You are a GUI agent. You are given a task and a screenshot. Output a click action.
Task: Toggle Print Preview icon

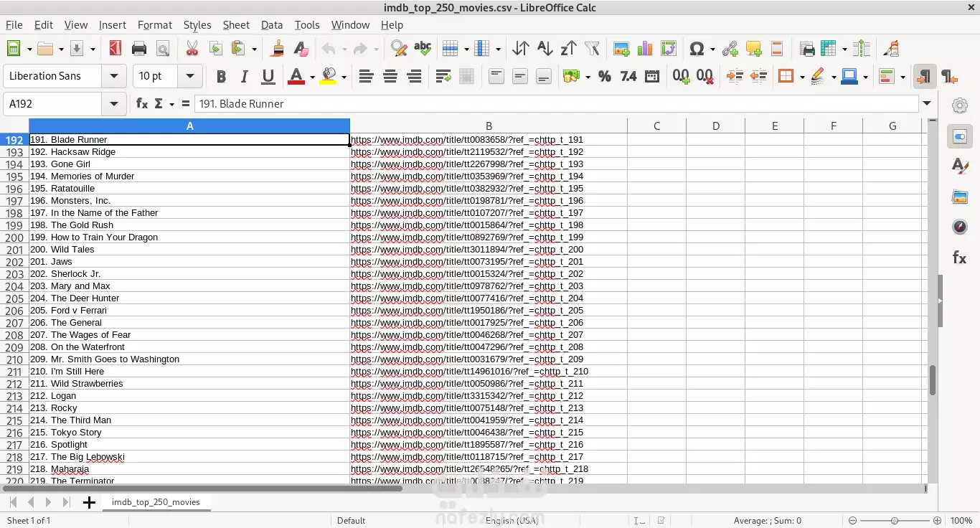(163, 49)
